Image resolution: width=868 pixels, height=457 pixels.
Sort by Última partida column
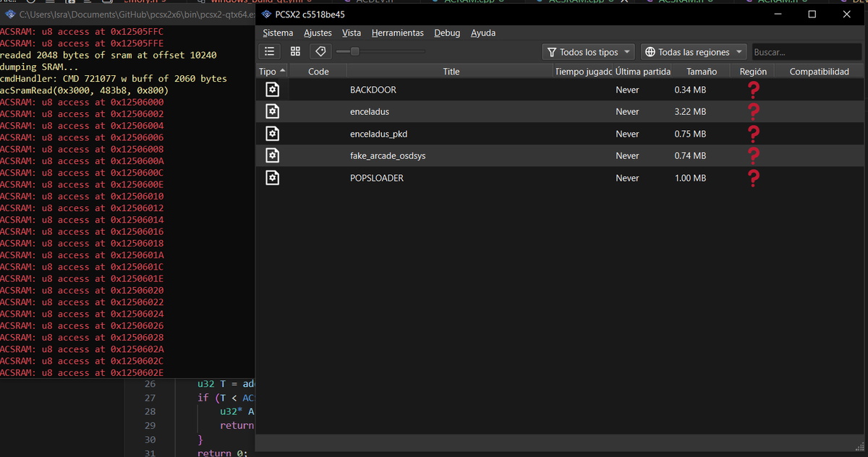(x=642, y=72)
